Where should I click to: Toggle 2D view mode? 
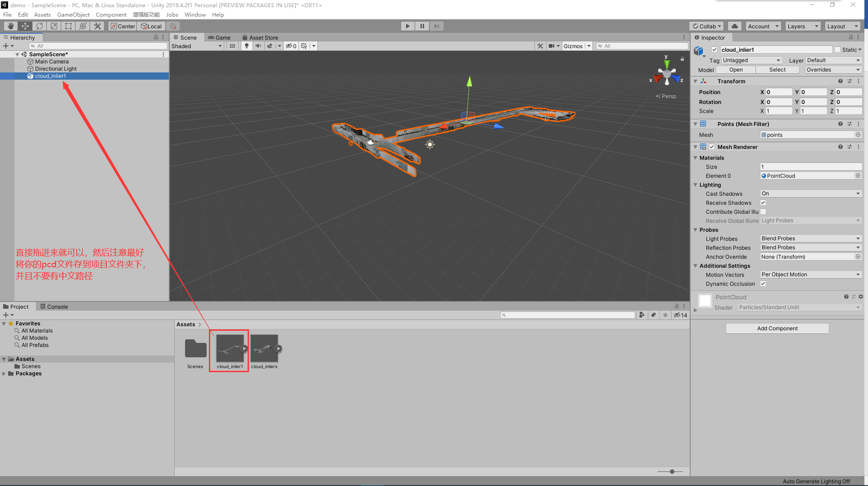pos(232,46)
